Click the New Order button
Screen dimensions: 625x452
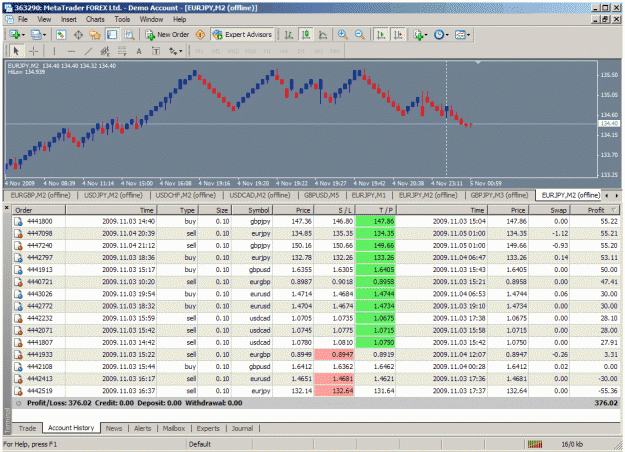pyautogui.click(x=167, y=35)
